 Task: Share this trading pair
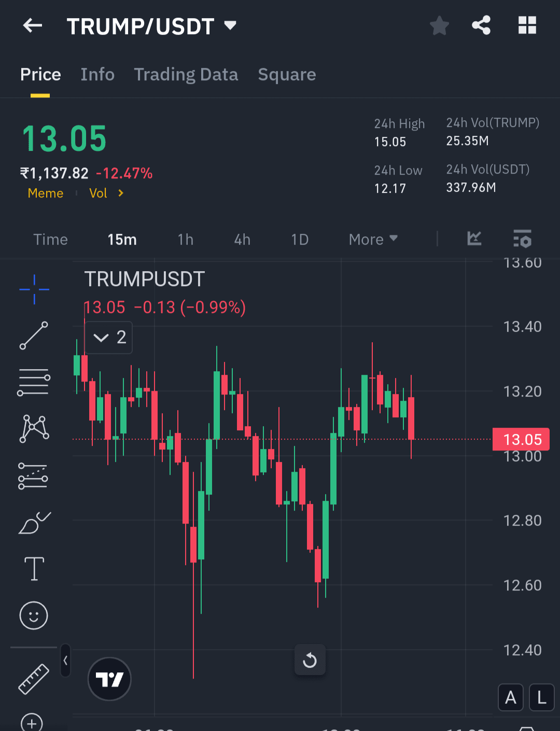click(481, 25)
